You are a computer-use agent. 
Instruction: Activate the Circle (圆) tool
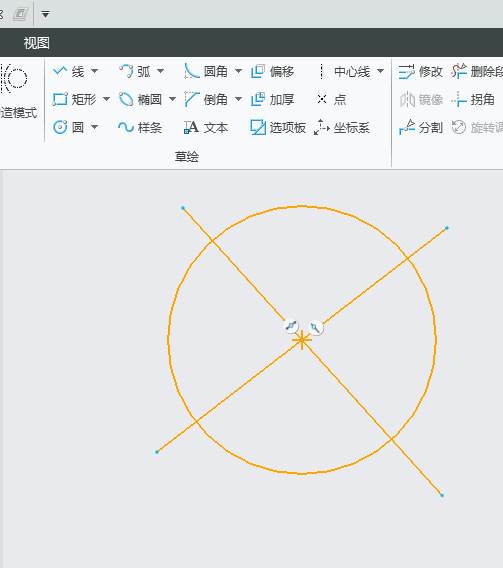point(68,127)
